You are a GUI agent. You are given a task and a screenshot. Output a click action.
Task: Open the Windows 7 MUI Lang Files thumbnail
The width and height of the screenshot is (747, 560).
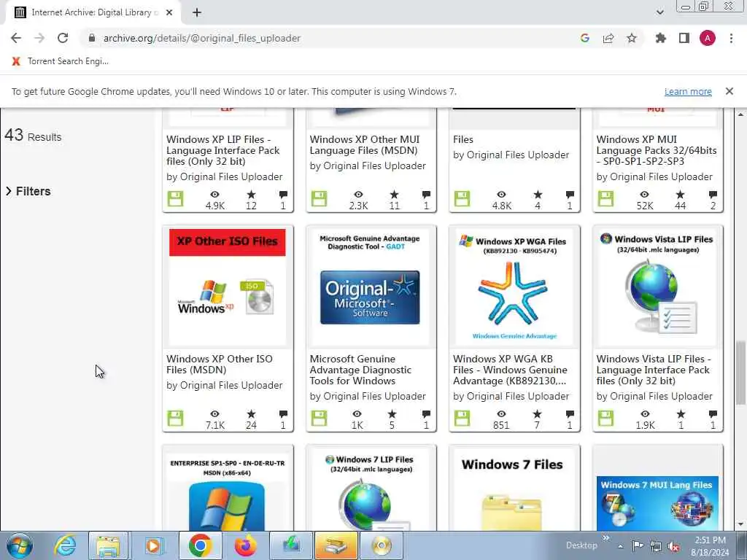[x=657, y=502]
